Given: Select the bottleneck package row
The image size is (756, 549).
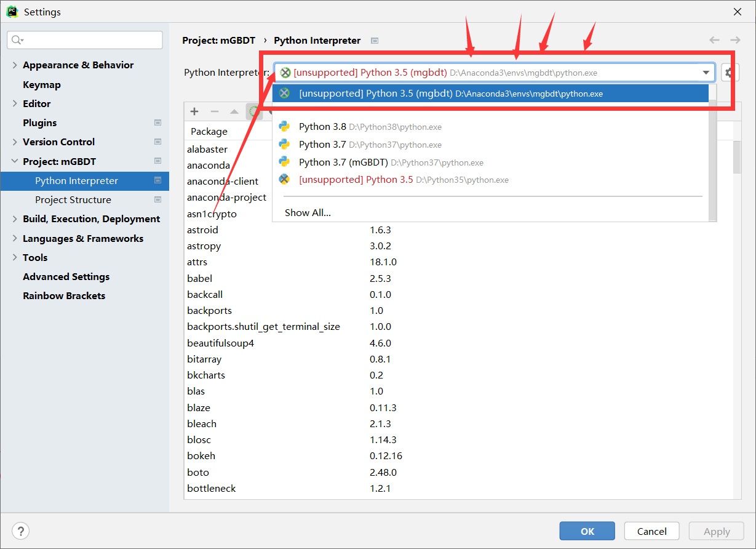Looking at the screenshot, I should point(458,488).
